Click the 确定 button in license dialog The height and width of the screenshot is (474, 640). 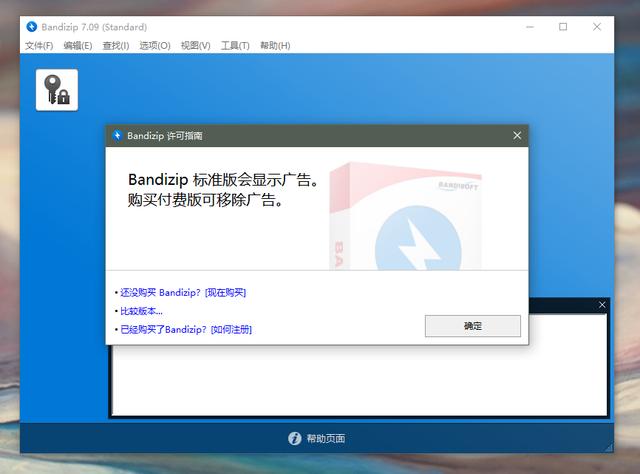[473, 326]
